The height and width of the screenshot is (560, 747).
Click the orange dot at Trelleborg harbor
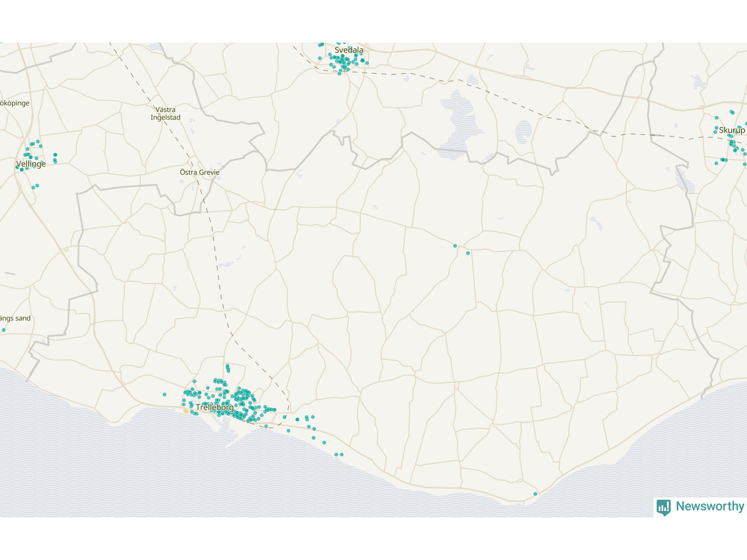pyautogui.click(x=186, y=411)
